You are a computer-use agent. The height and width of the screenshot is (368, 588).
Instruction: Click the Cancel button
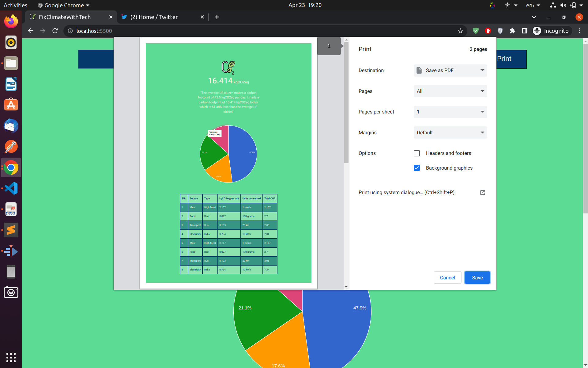(x=447, y=278)
